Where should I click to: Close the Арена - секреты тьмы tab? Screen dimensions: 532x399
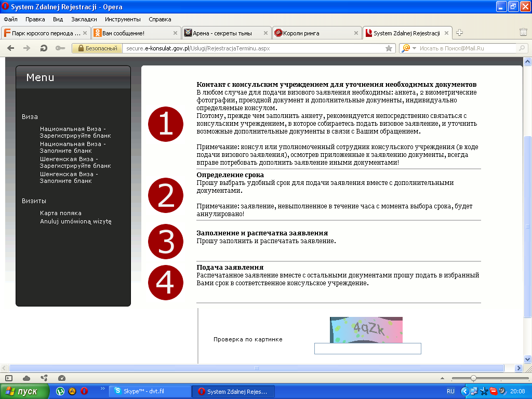(265, 33)
